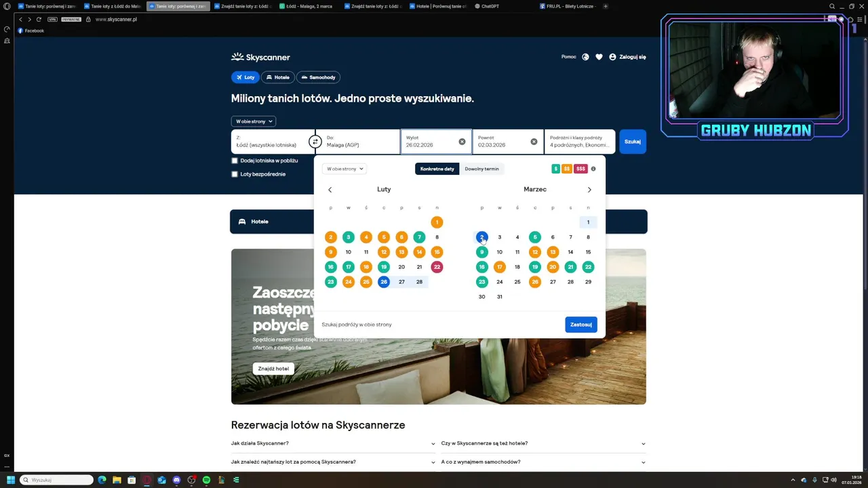Open the volume control in system tray
The height and width of the screenshot is (488, 868).
pos(833,480)
